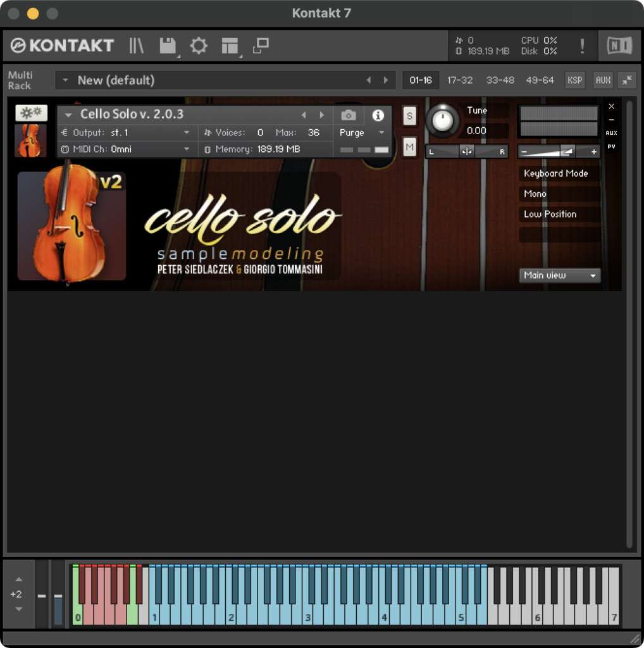Click the purge status indicator bars

click(x=364, y=149)
